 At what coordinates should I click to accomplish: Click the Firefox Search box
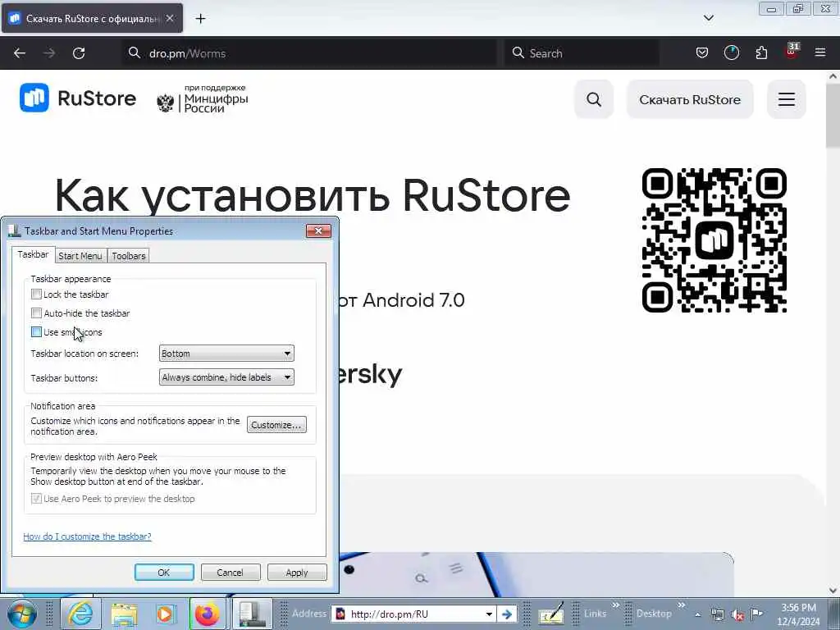(x=582, y=53)
